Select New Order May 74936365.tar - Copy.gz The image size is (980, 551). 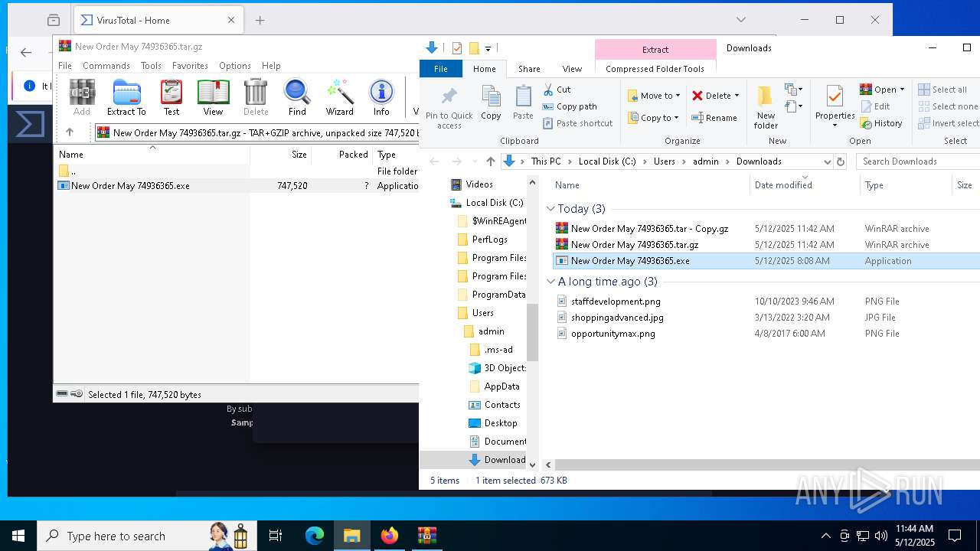pos(649,229)
